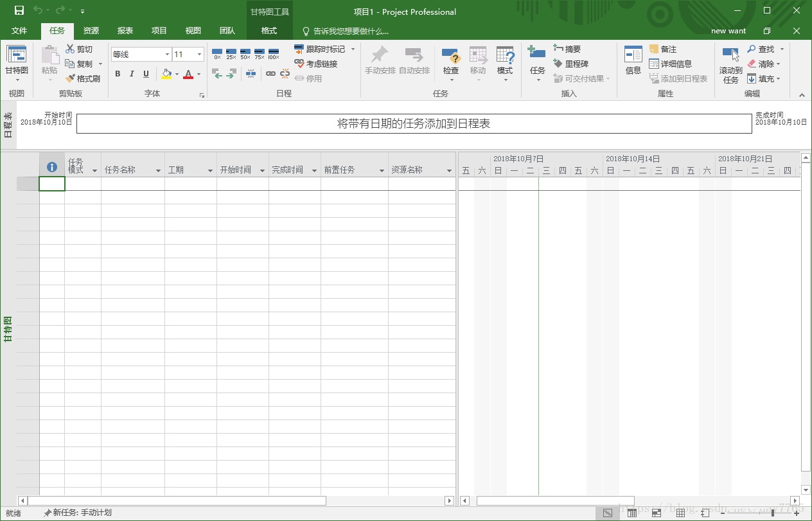Open font name dropdown
The image size is (812, 521).
[x=167, y=55]
